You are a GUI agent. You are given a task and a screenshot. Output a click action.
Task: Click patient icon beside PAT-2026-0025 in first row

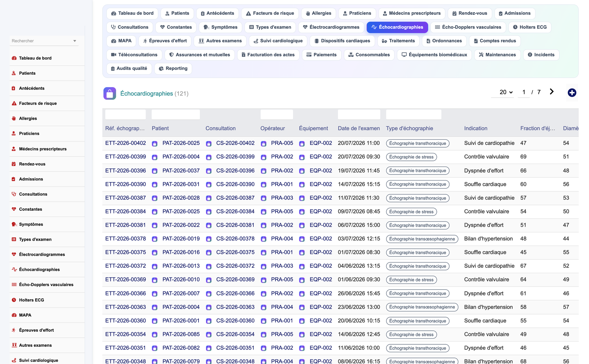[x=155, y=144]
